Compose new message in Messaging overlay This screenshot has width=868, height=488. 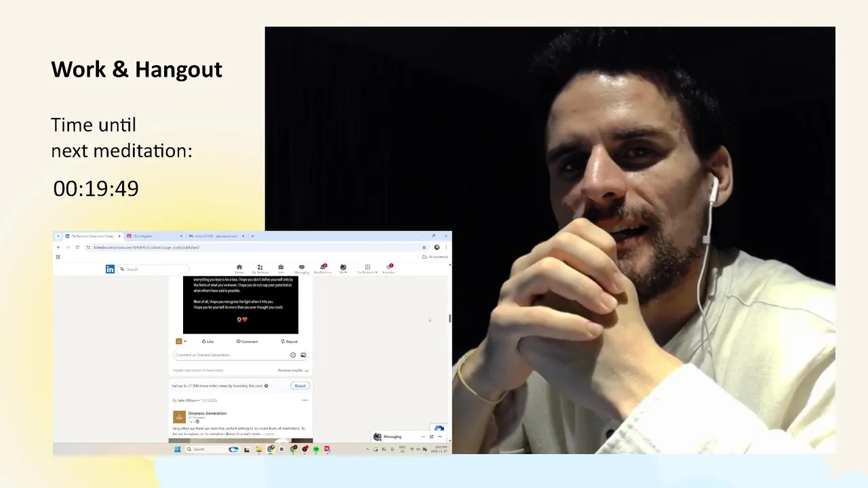[x=431, y=436]
